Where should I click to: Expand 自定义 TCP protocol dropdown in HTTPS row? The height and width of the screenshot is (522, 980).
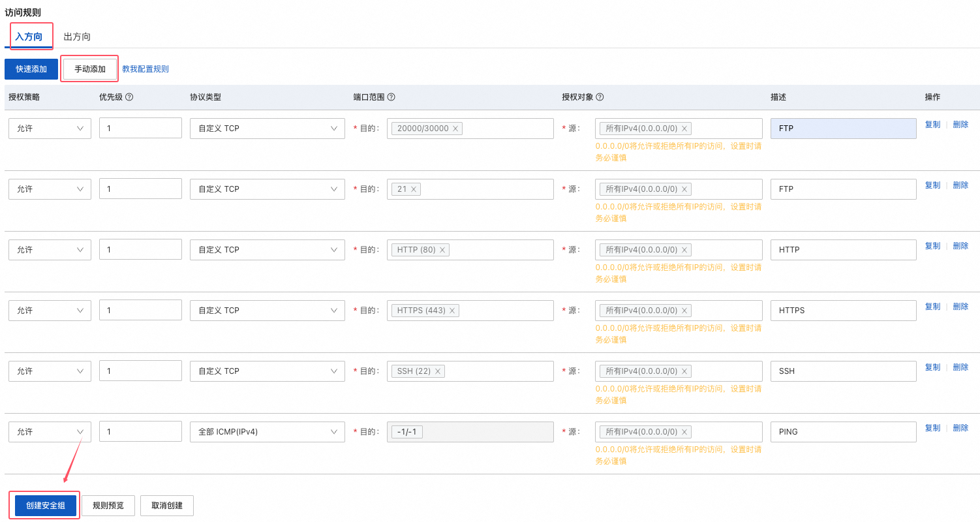pyautogui.click(x=268, y=311)
